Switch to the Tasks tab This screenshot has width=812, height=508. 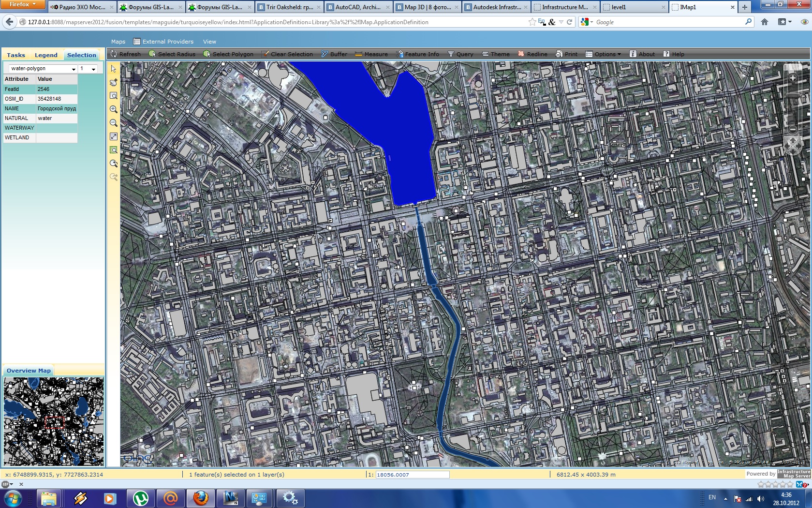point(16,55)
